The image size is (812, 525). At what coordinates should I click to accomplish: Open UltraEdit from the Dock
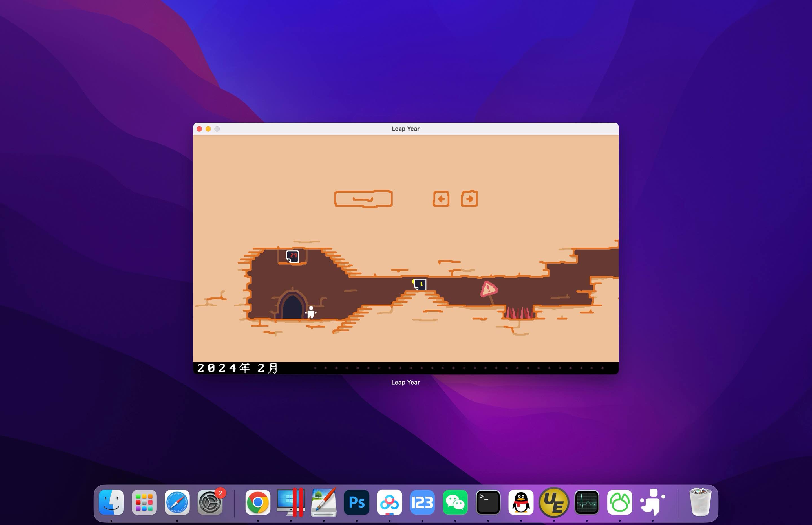[554, 502]
